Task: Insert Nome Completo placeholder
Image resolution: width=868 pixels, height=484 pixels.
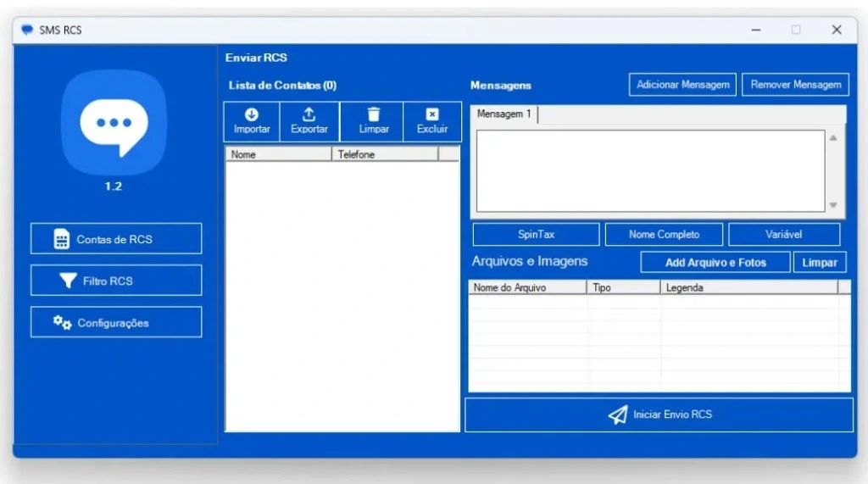Action: tap(664, 234)
